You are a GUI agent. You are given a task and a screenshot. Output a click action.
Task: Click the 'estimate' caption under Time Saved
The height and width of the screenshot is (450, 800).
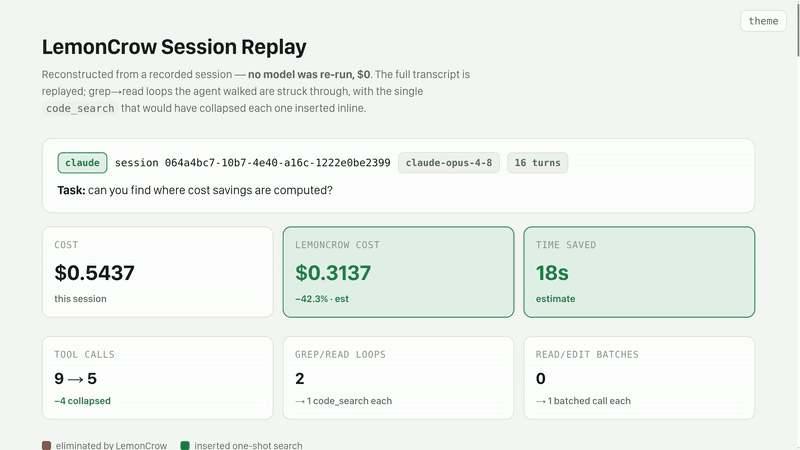pyautogui.click(x=556, y=299)
